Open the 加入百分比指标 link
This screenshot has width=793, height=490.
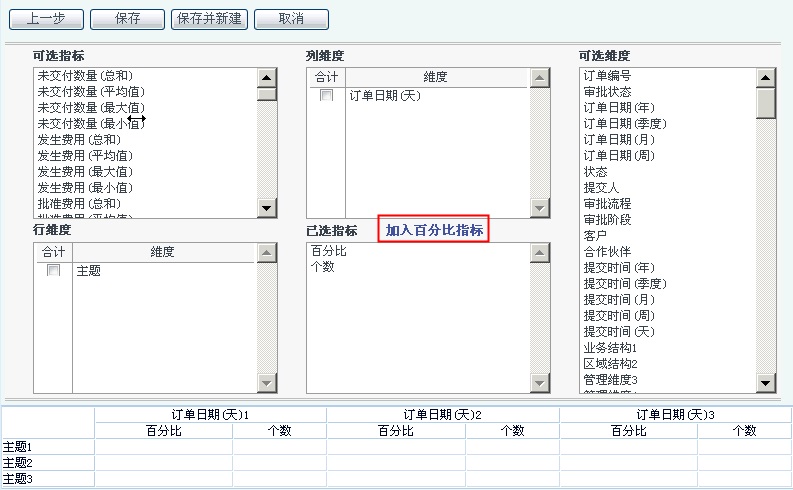(x=435, y=230)
